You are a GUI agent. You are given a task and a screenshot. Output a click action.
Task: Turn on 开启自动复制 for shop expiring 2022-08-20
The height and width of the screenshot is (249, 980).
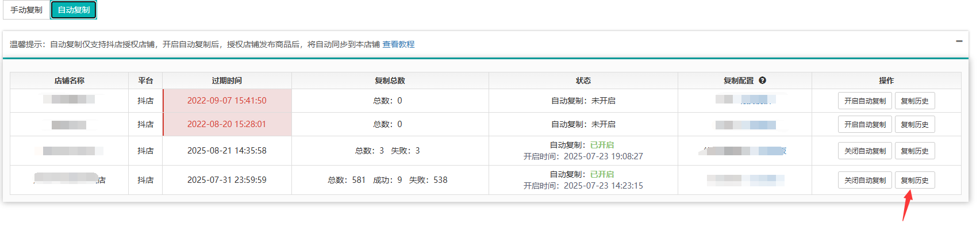coord(864,124)
